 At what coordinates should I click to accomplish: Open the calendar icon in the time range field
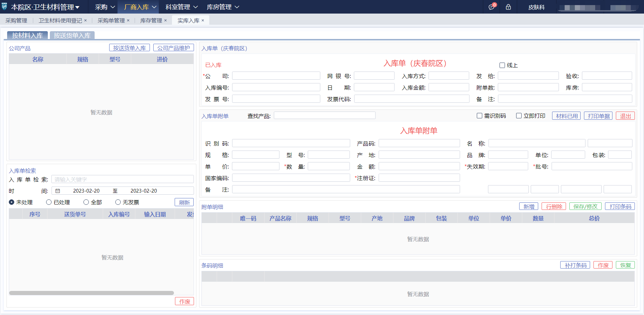click(58, 191)
